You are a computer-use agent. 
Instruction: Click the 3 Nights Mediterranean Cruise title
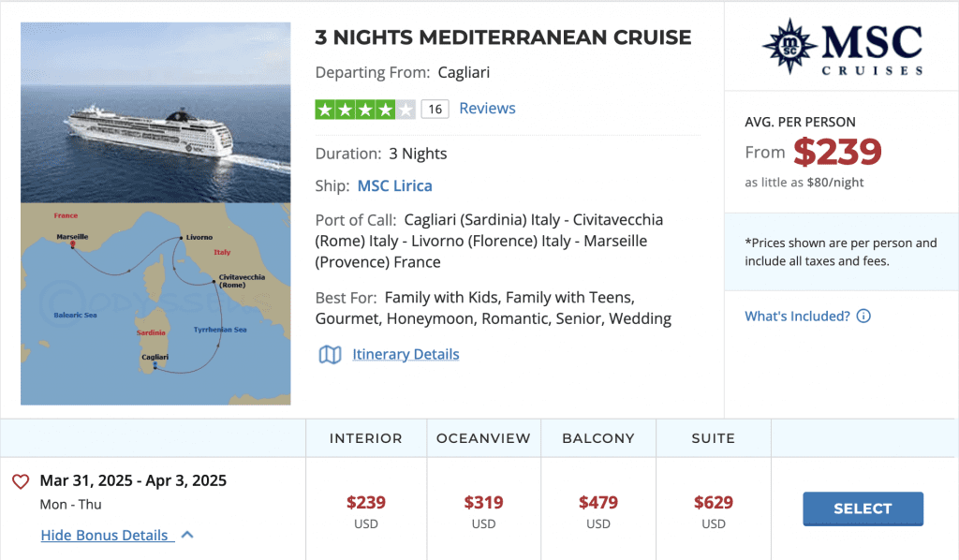(503, 38)
